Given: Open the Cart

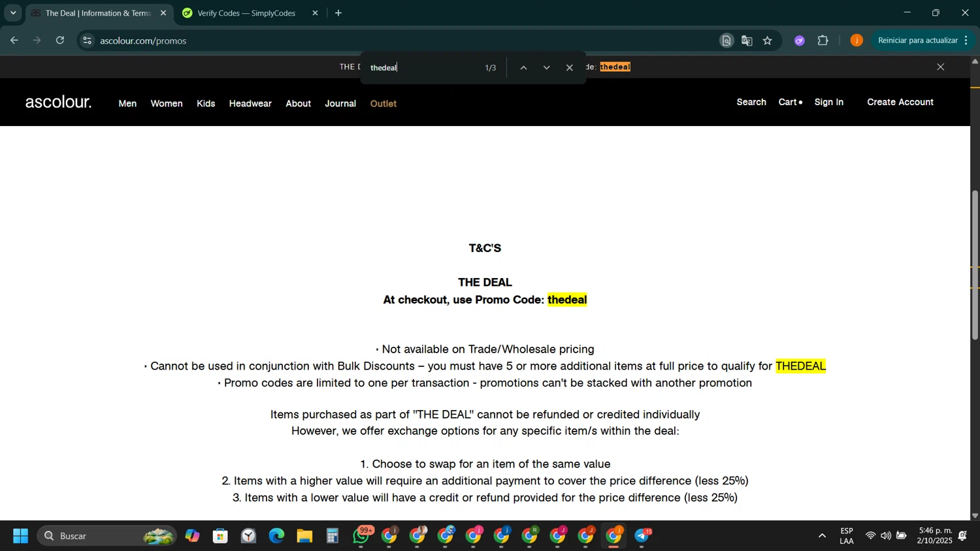Looking at the screenshot, I should [790, 102].
